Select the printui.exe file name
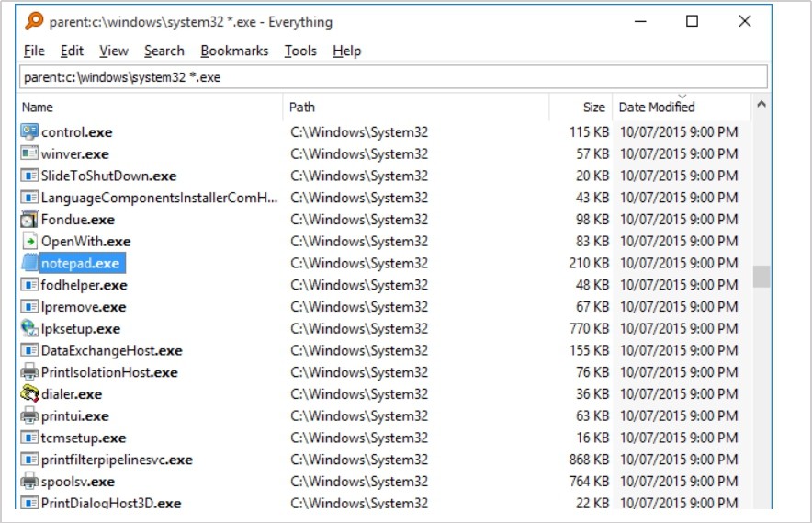This screenshot has height=523, width=812. pyautogui.click(x=75, y=415)
